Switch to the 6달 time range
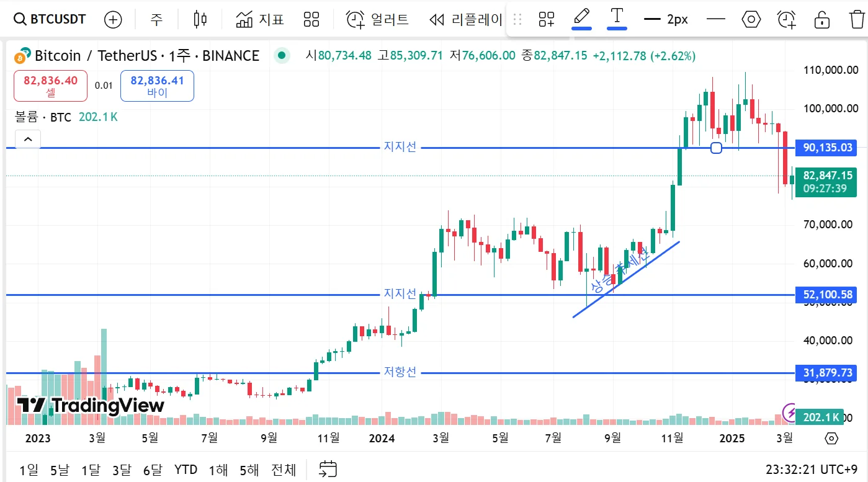This screenshot has height=482, width=868. pyautogui.click(x=153, y=470)
